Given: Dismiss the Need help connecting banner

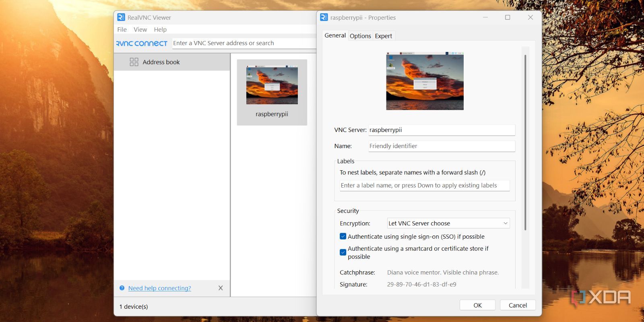Looking at the screenshot, I should 221,288.
